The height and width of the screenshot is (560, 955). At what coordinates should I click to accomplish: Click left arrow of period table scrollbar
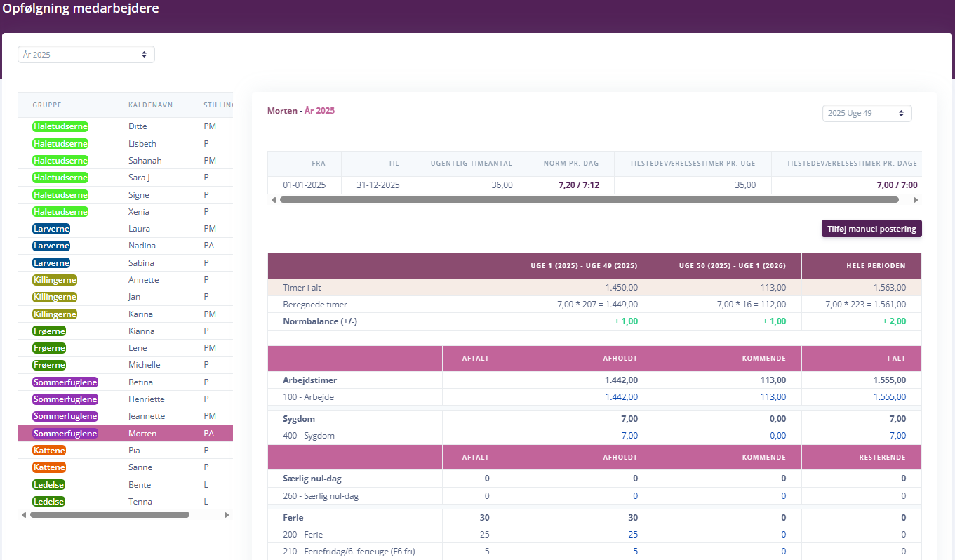click(273, 200)
